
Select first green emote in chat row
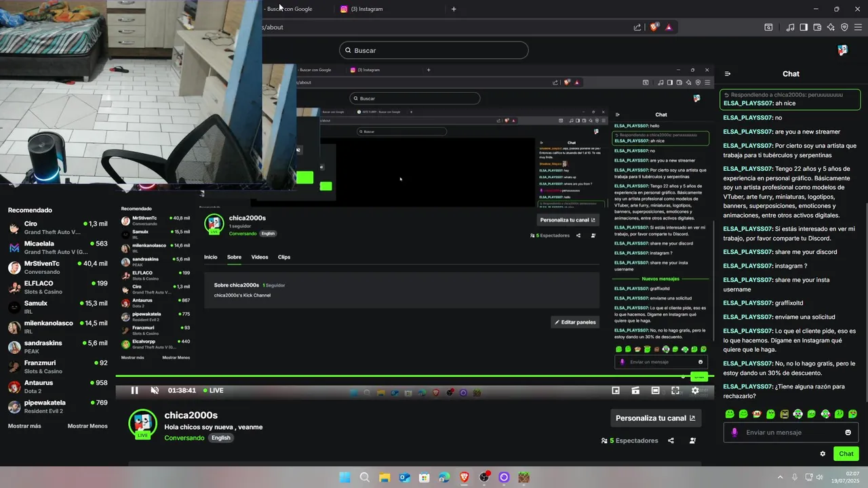[x=730, y=413]
